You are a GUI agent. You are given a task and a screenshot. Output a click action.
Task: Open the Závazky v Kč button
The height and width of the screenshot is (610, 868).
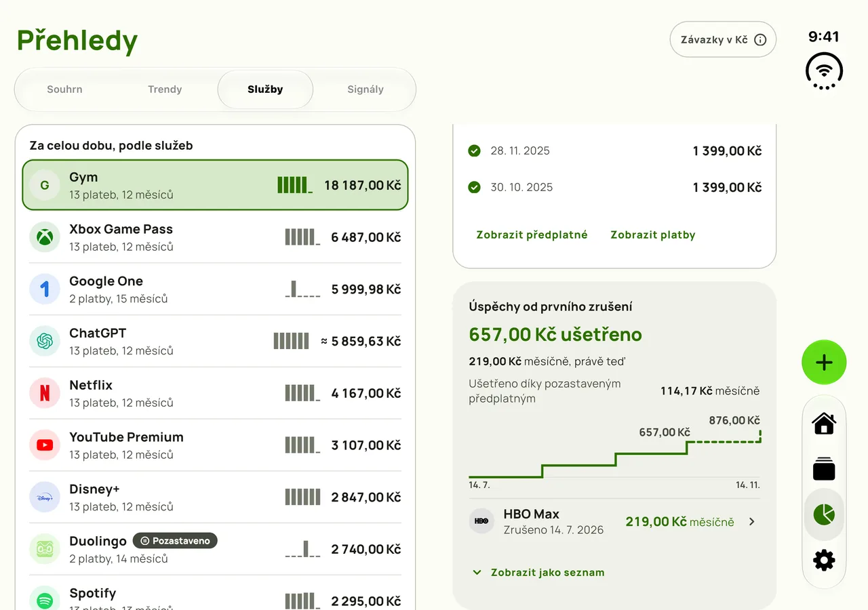coord(723,40)
